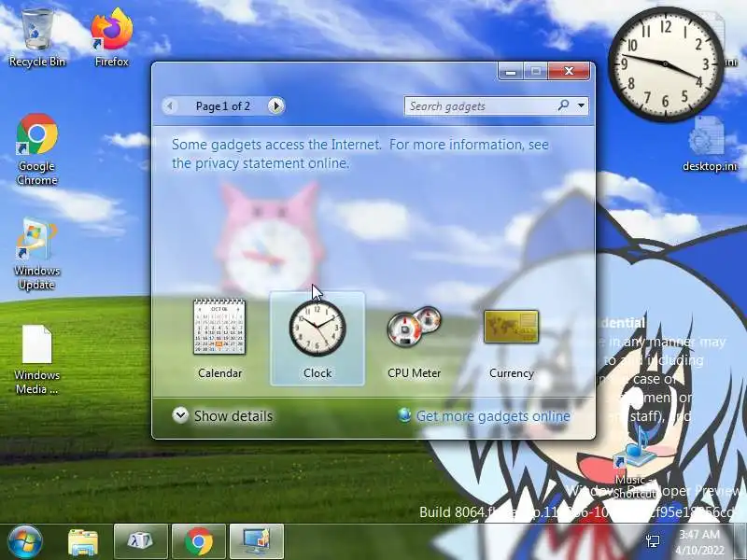Screen dimensions: 747x560
Task: Click the Page 1 of 2 label
Action: pyautogui.click(x=223, y=105)
